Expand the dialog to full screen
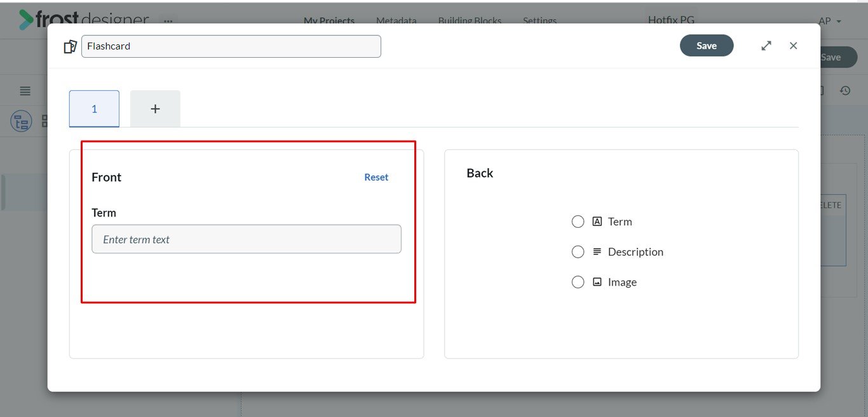 pyautogui.click(x=766, y=46)
